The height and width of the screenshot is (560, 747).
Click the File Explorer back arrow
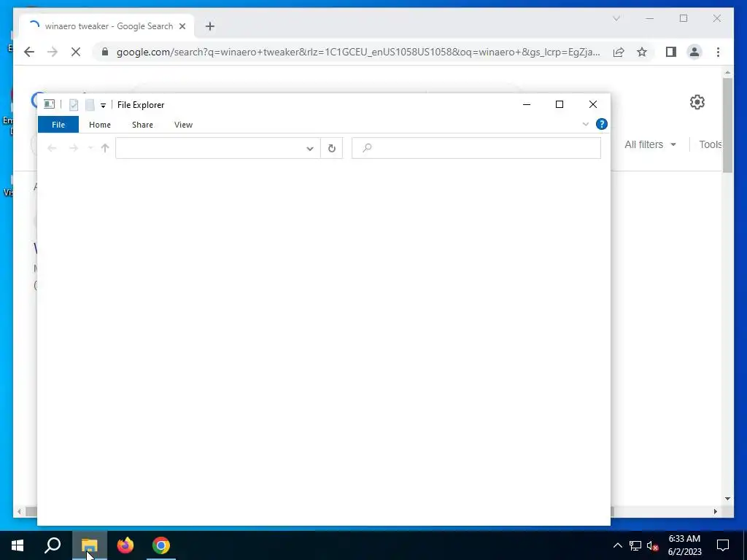(x=52, y=148)
